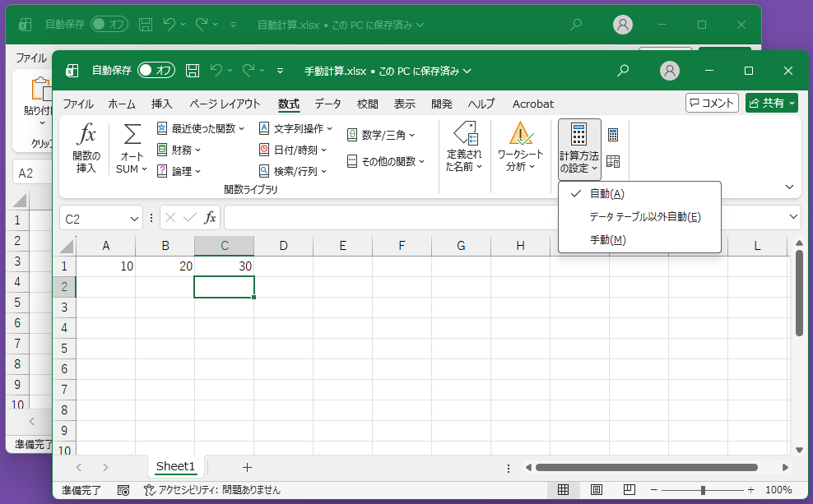Expand the formula bar chevron

point(793,216)
